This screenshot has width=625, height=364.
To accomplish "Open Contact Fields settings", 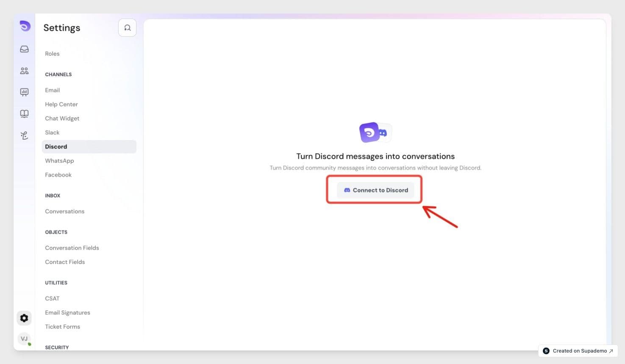I will (65, 262).
